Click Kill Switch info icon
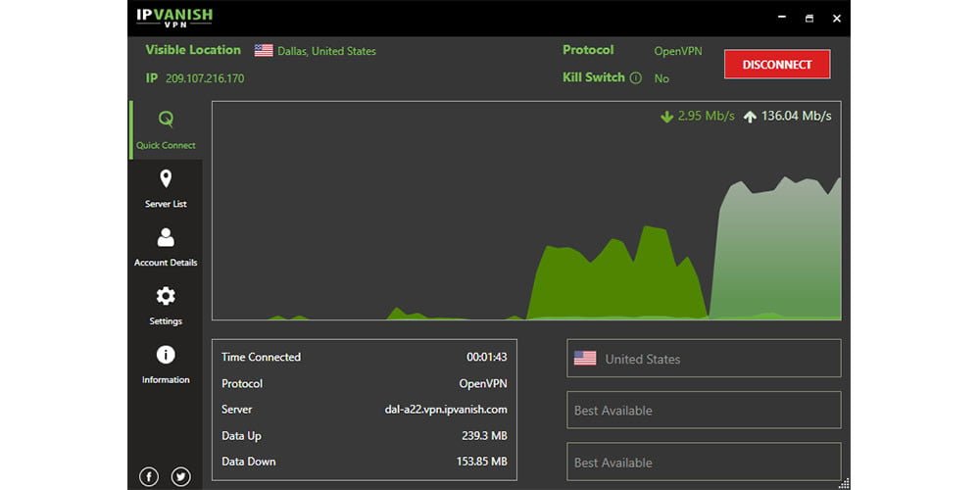The width and height of the screenshot is (980, 490). tap(635, 78)
